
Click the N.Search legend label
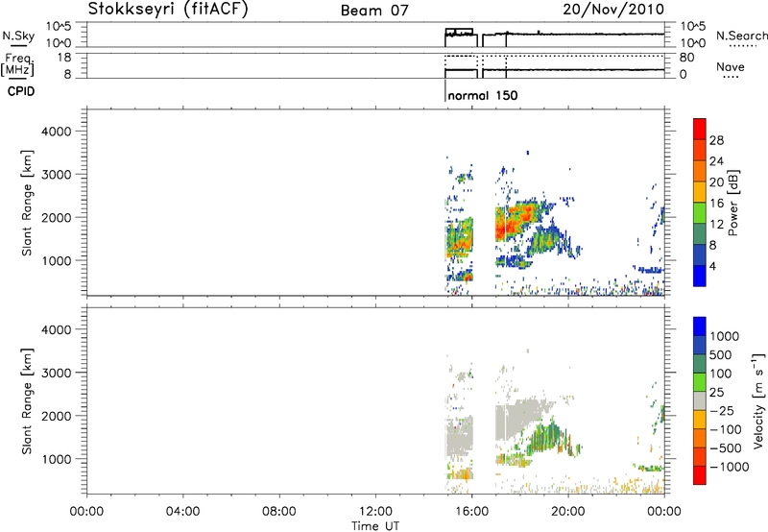pos(741,36)
